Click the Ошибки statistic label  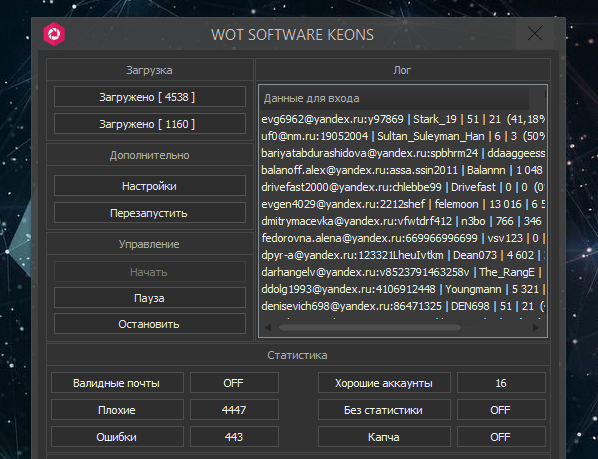coord(117,437)
